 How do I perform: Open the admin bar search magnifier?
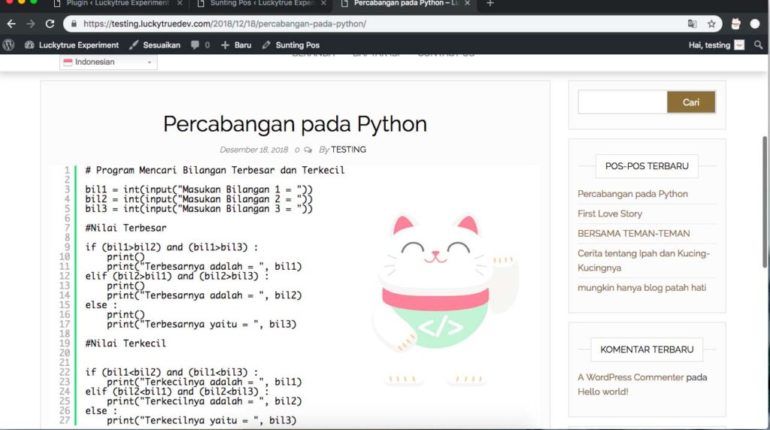pos(758,45)
